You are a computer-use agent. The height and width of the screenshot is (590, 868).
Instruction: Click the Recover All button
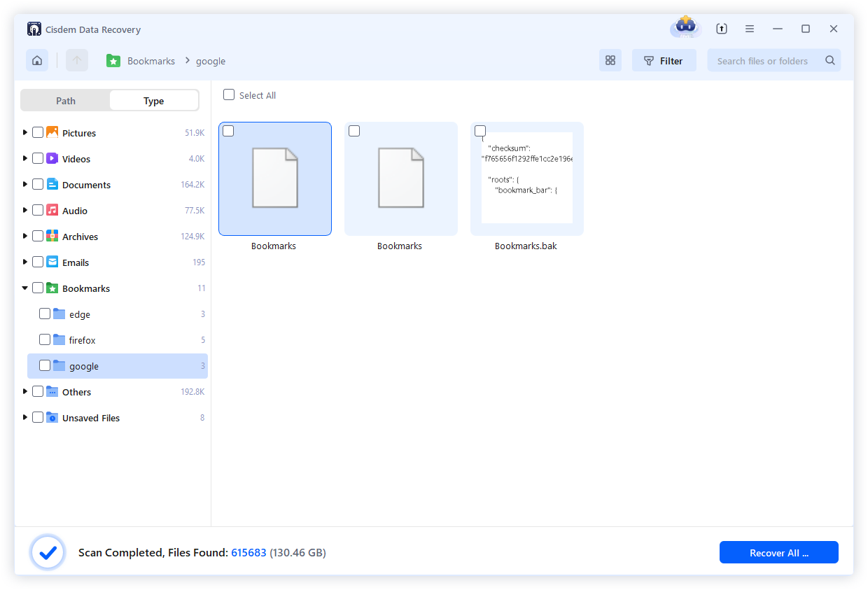[x=778, y=552]
